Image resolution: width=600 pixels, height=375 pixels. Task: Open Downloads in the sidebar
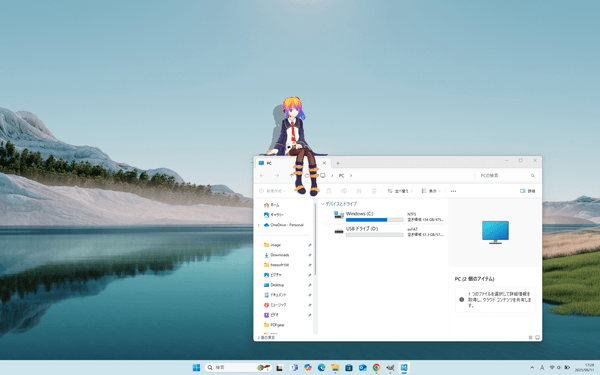point(276,255)
